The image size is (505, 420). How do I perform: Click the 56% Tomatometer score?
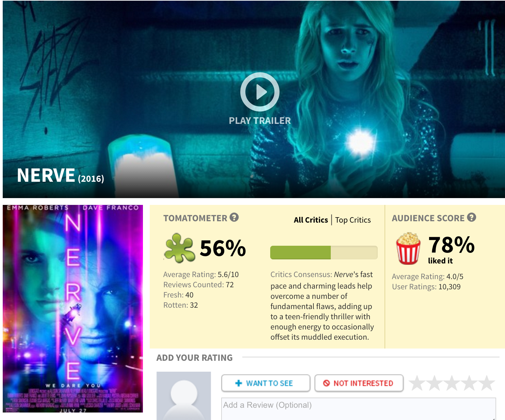(x=223, y=248)
